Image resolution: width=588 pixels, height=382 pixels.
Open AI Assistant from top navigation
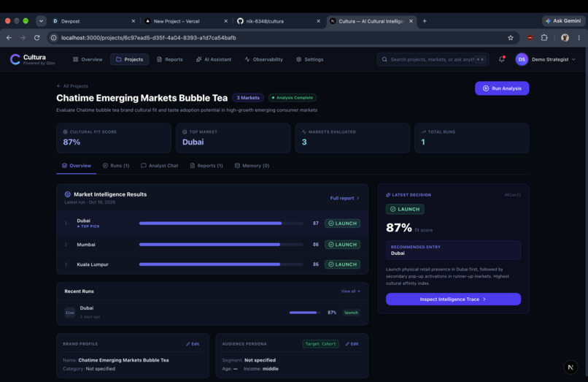214,59
